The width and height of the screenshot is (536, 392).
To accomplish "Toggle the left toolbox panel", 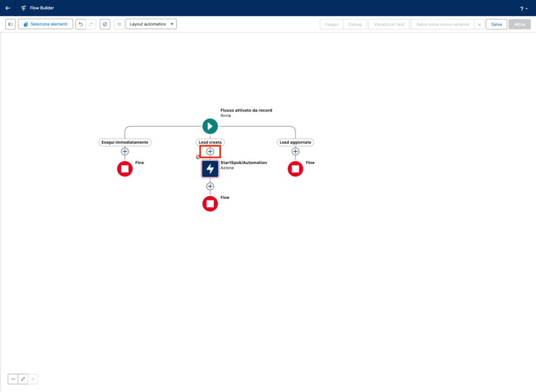I will click(x=10, y=24).
